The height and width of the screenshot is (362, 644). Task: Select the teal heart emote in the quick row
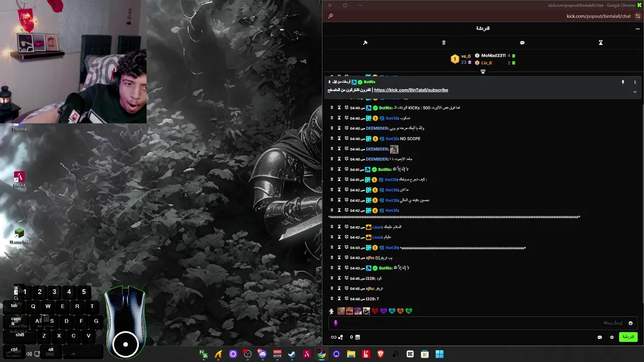tap(392, 311)
